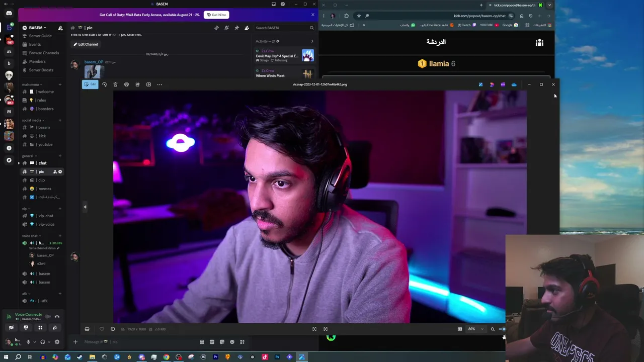Toggle noise suppression in the voice panel
644x362 pixels.
click(48, 316)
